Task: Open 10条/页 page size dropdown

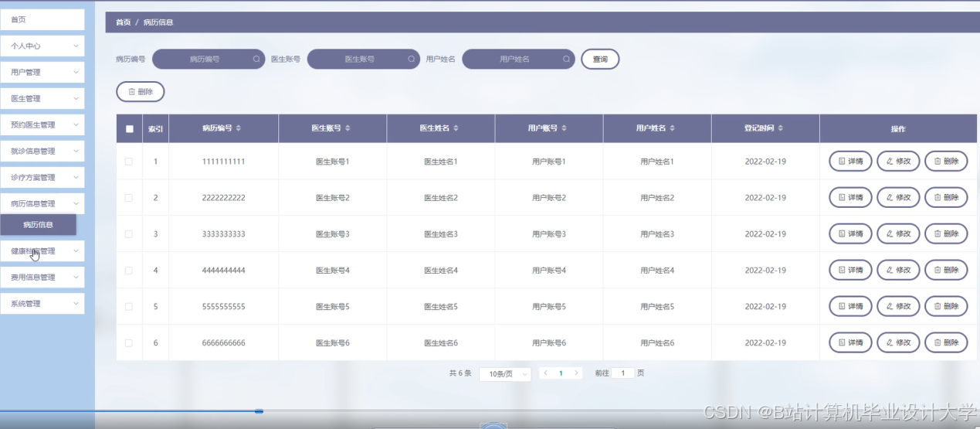Action: click(x=505, y=374)
